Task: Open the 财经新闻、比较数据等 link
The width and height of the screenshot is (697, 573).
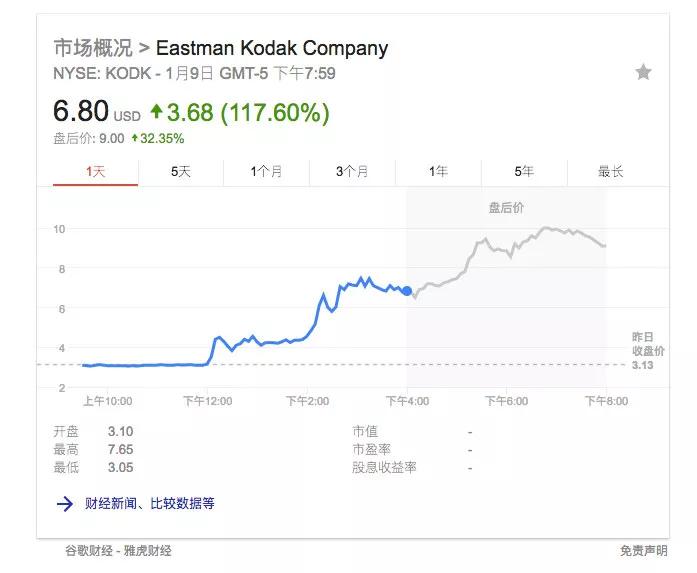Action: 148,504
